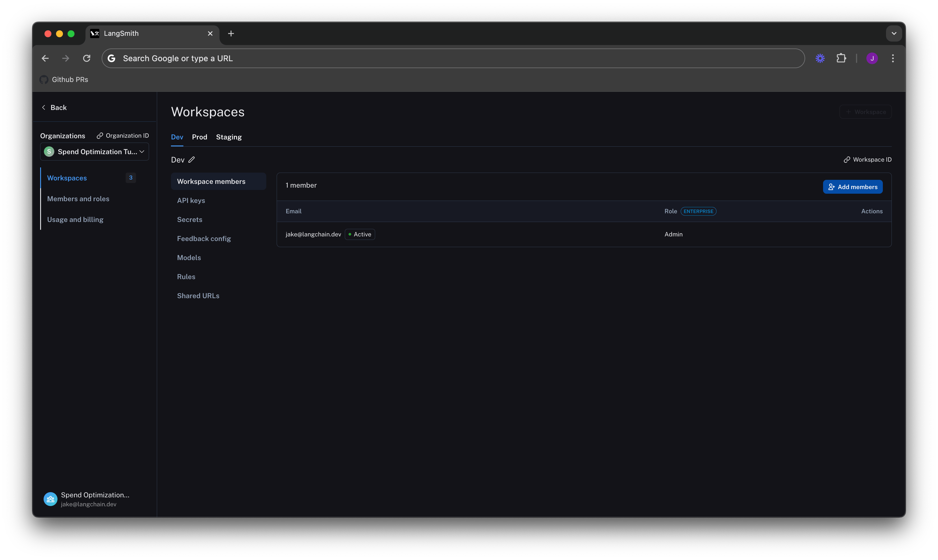The width and height of the screenshot is (938, 560).
Task: Select Workspaces in the sidebar
Action: [x=67, y=178]
